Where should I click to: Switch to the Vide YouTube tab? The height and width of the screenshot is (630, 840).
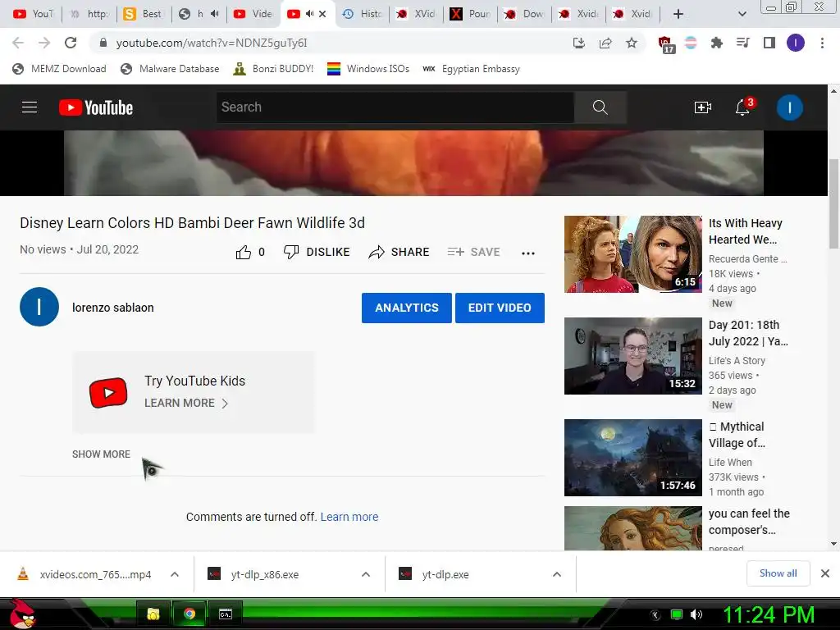[x=253, y=14]
